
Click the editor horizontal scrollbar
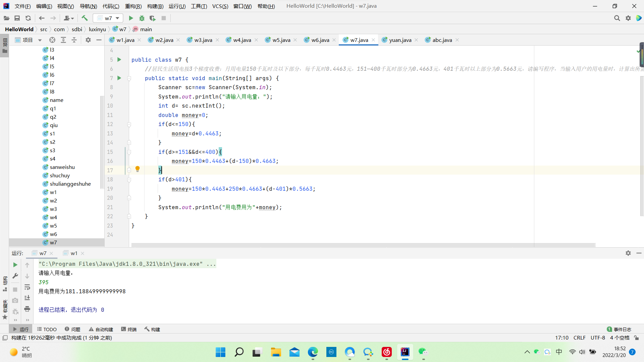pyautogui.click(x=363, y=245)
